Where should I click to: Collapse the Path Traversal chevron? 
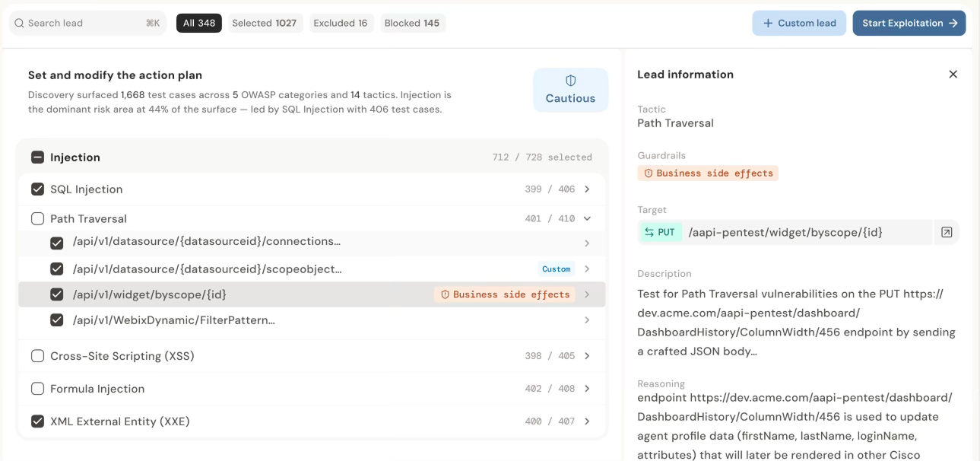pyautogui.click(x=587, y=218)
